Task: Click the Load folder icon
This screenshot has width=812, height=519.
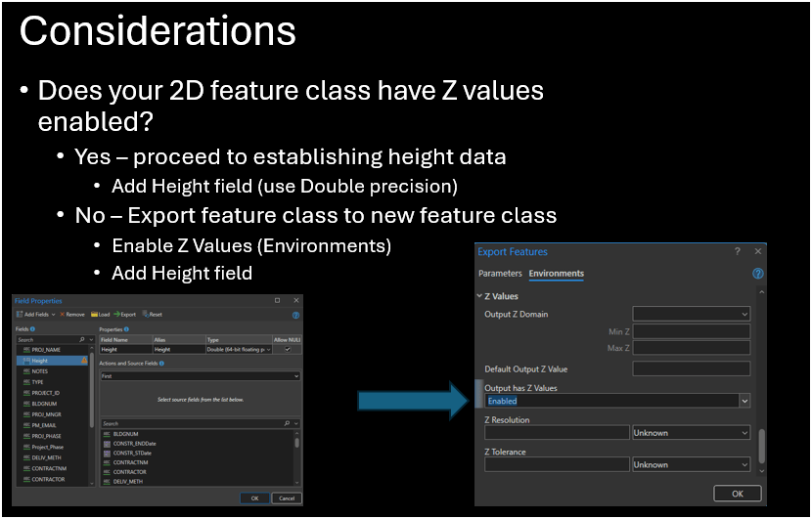Action: pos(94,314)
